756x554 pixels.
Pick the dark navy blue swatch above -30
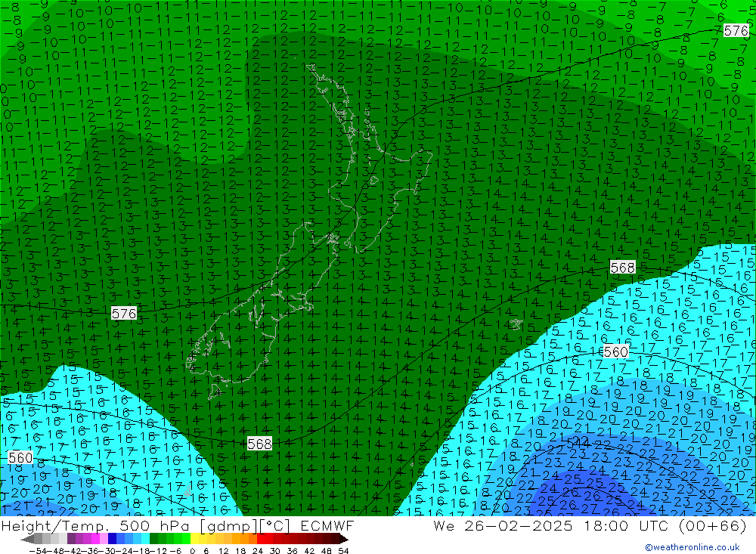coord(112,539)
